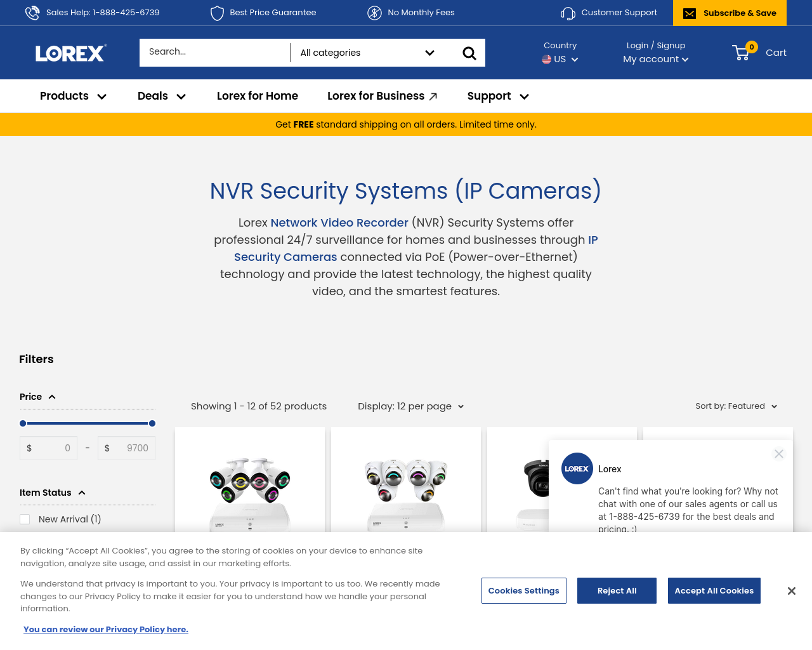The image size is (812, 650).
Task: Click the Customer Support headset icon
Action: coord(568,13)
